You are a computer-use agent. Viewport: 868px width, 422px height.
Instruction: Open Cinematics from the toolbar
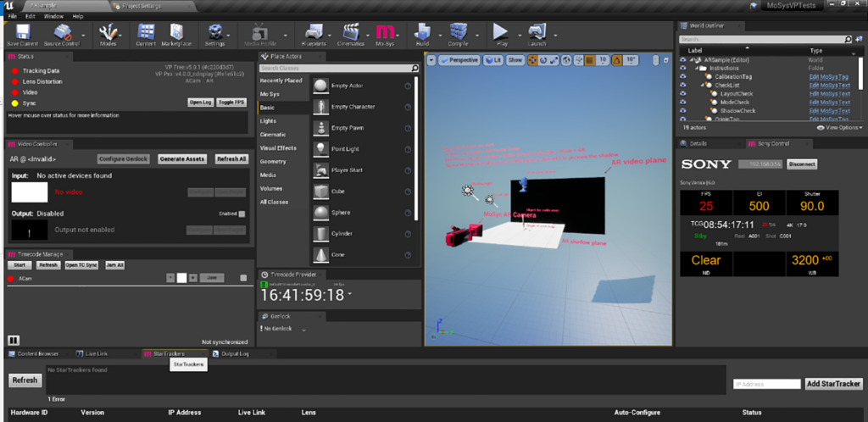350,34
